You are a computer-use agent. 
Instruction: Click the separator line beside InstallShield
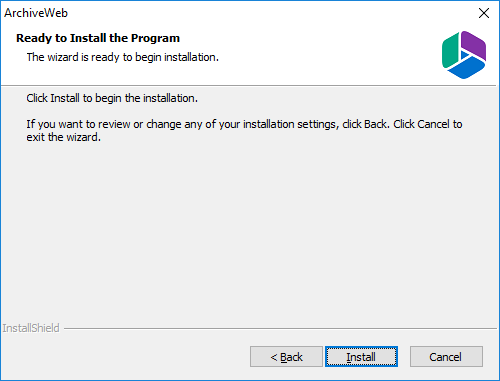[280, 329]
